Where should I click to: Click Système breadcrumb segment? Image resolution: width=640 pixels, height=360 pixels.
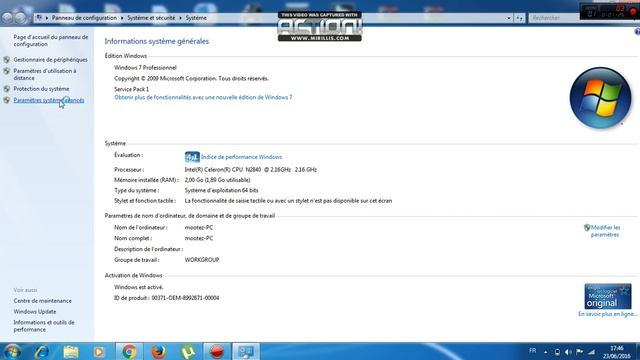[196, 18]
